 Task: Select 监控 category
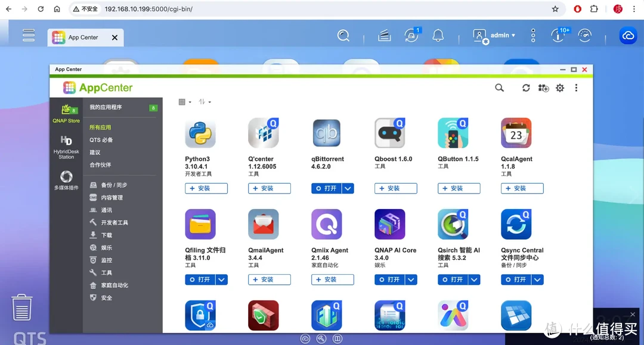pos(101,260)
